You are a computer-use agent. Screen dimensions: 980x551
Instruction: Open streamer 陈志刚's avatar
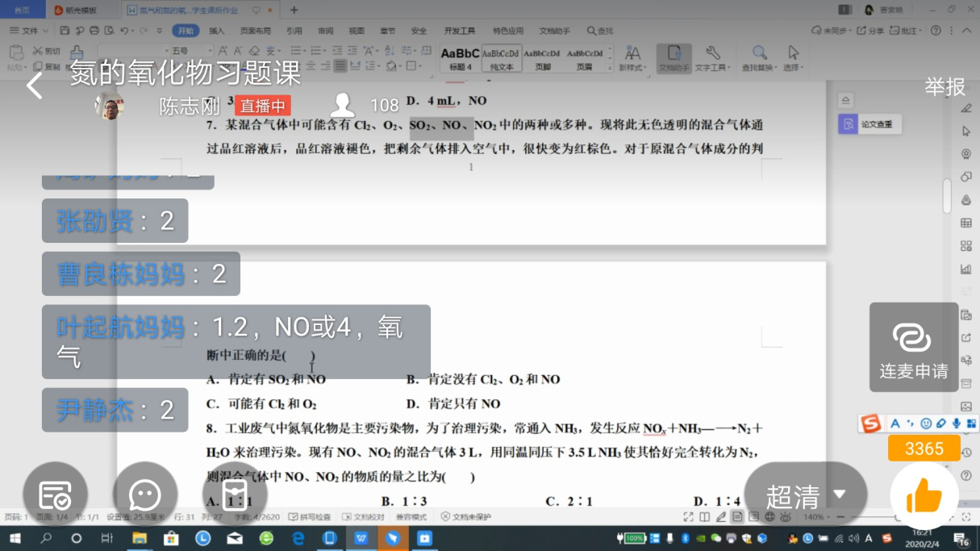point(110,106)
